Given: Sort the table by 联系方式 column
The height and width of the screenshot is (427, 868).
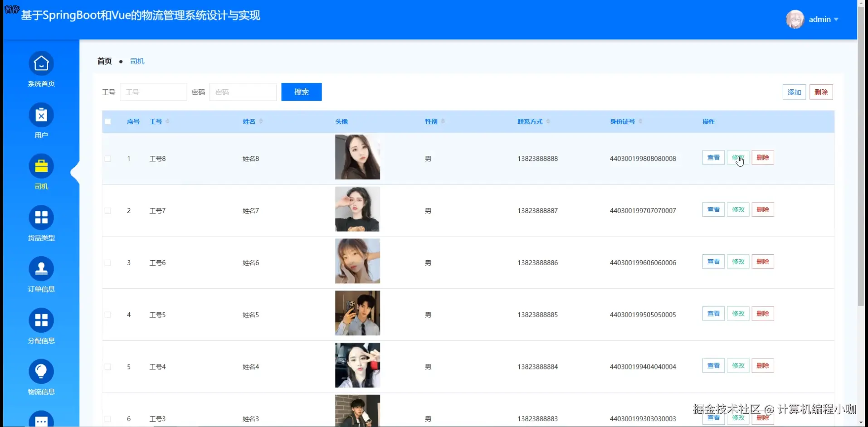Looking at the screenshot, I should point(548,121).
